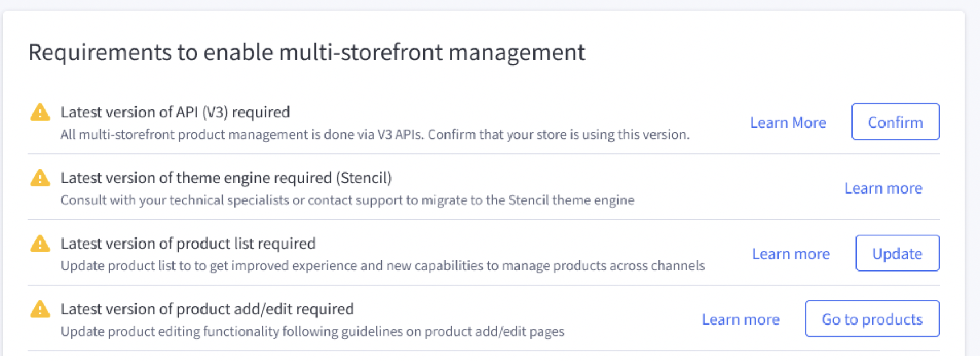
Task: Click the product editing functionality description text
Action: 312,331
